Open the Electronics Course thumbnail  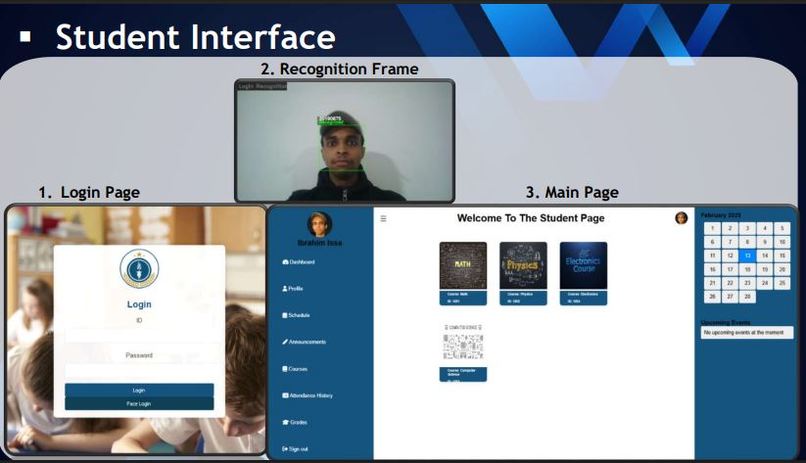click(583, 266)
